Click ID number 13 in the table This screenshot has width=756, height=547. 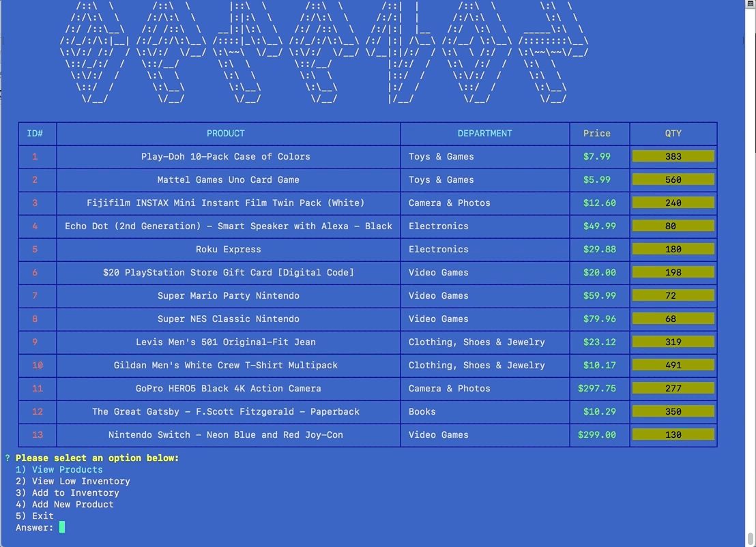pos(37,434)
